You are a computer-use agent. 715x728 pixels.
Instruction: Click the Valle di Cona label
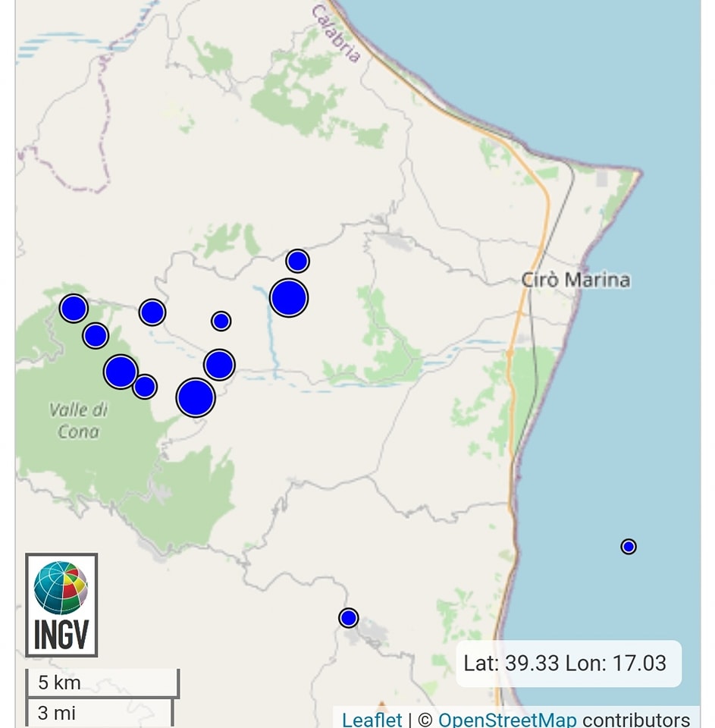coord(78,421)
